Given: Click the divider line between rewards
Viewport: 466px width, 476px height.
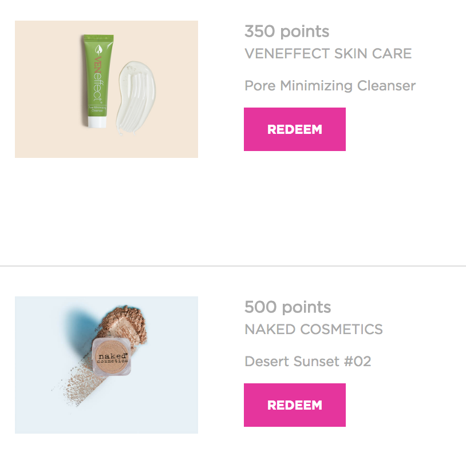Looking at the screenshot, I should [x=233, y=266].
